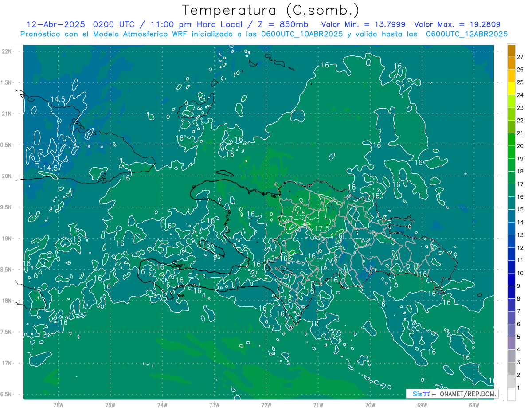Image resolution: width=532 pixels, height=411 pixels.
Task: Click the legend value "22"
Action: point(520,121)
